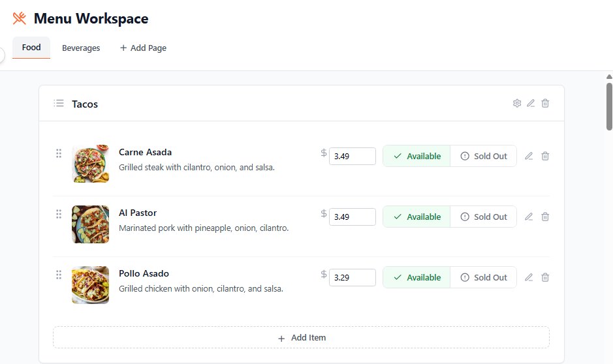The width and height of the screenshot is (613, 364).
Task: Grab the Carne Asada drag handle
Action: tap(59, 153)
